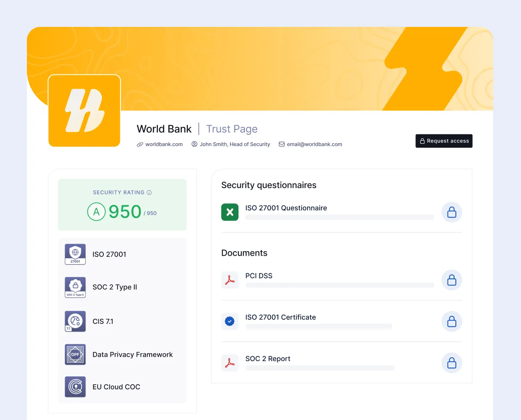Click the Documents heading
The height and width of the screenshot is (420, 521).
[244, 253]
